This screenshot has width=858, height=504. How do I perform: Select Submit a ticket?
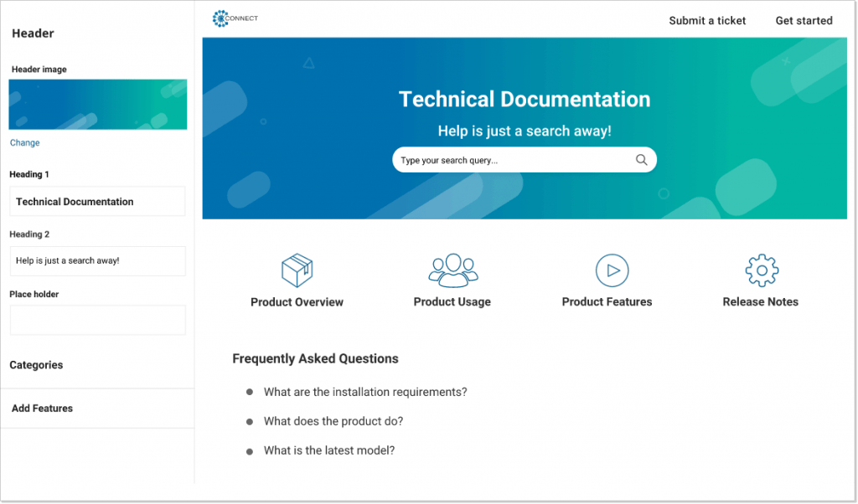pos(706,20)
